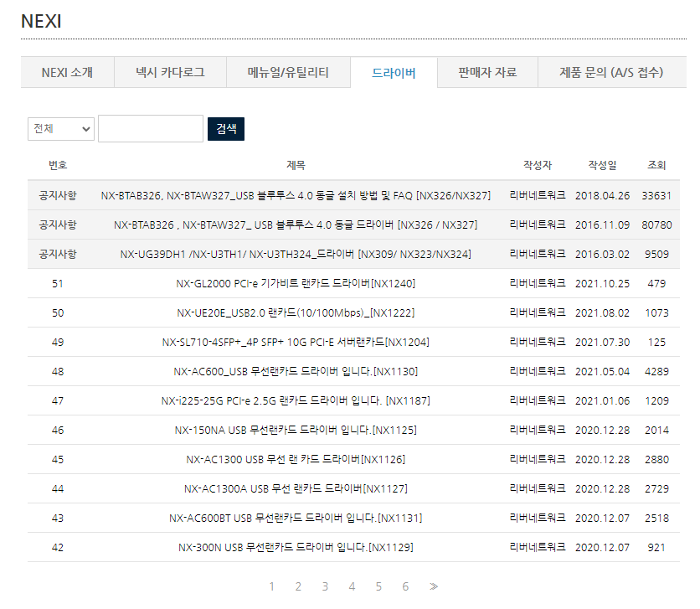Click row number 42
This screenshot has width=700, height=609.
coord(58,547)
